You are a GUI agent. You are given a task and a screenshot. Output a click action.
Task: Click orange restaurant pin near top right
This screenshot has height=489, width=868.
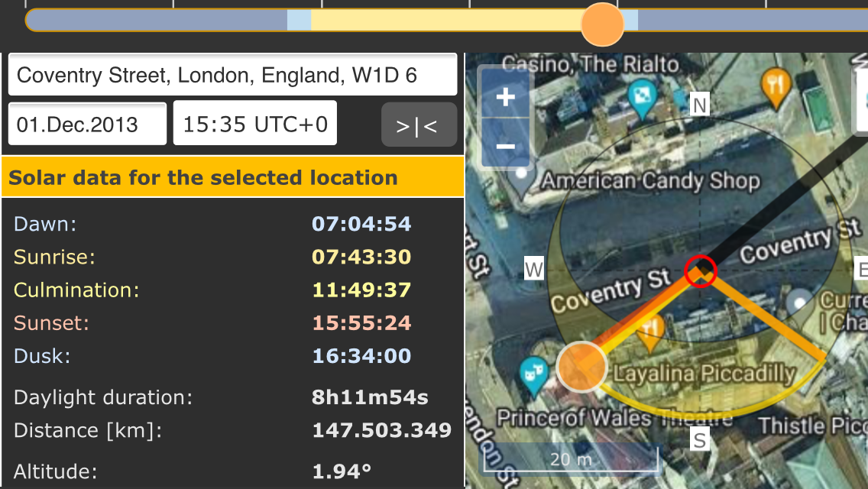(776, 88)
